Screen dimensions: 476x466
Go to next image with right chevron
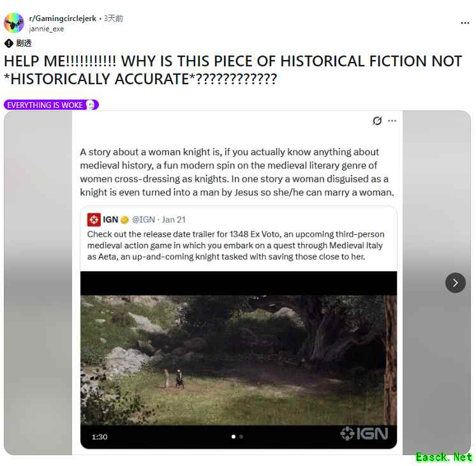(x=455, y=283)
